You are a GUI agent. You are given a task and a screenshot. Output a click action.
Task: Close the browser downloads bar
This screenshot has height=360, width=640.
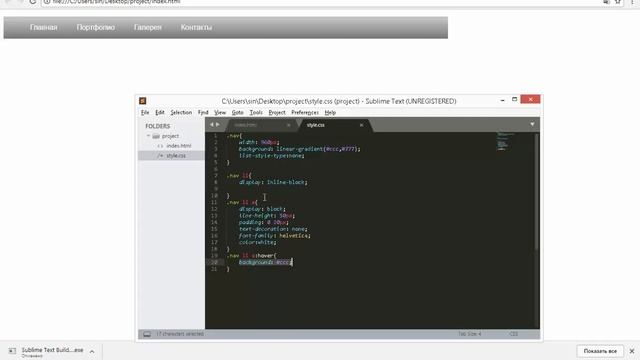632,351
